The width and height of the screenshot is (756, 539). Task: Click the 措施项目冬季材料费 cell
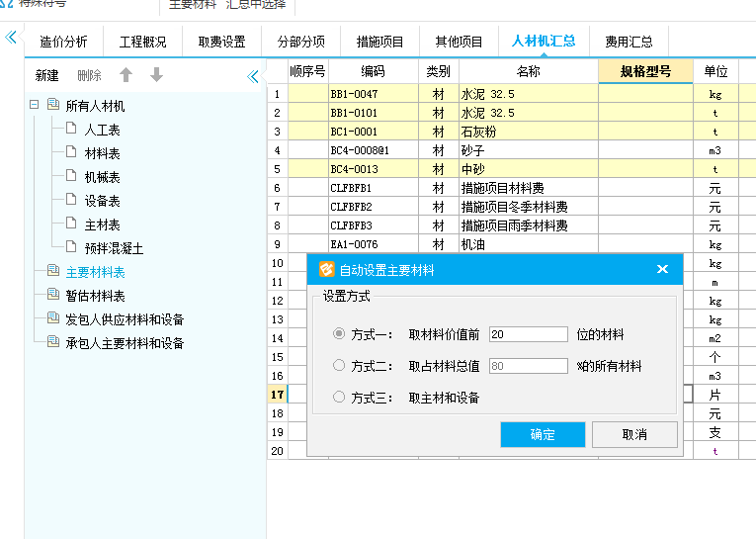pyautogui.click(x=529, y=207)
